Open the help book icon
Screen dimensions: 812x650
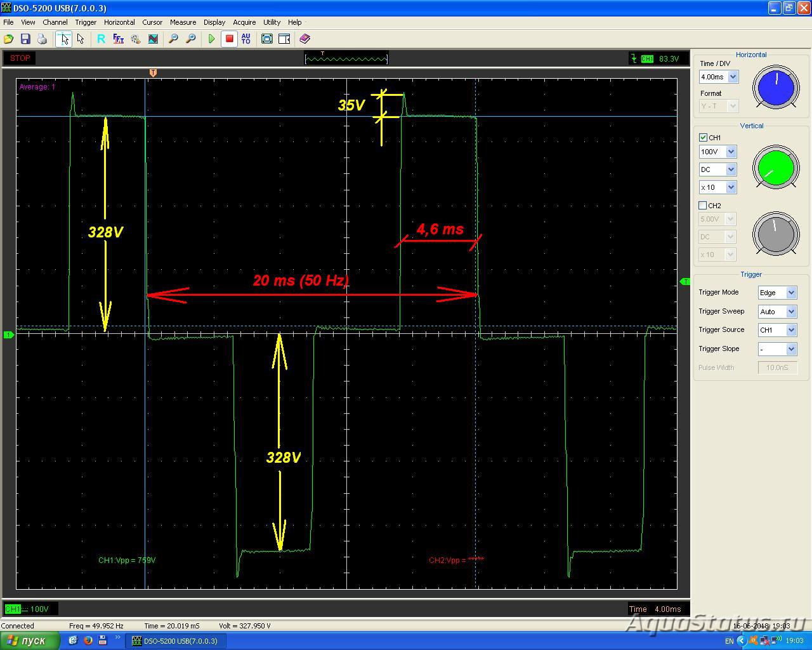304,39
